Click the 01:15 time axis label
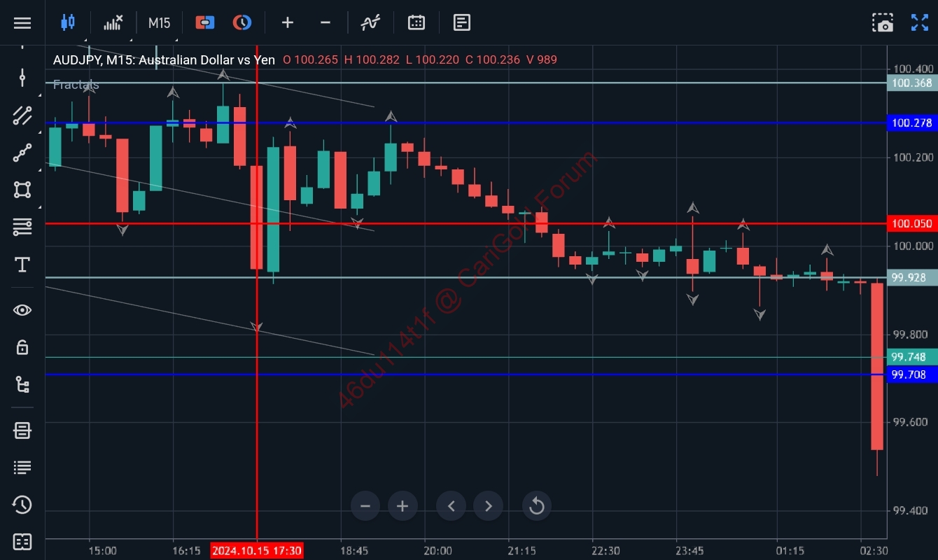 790,551
